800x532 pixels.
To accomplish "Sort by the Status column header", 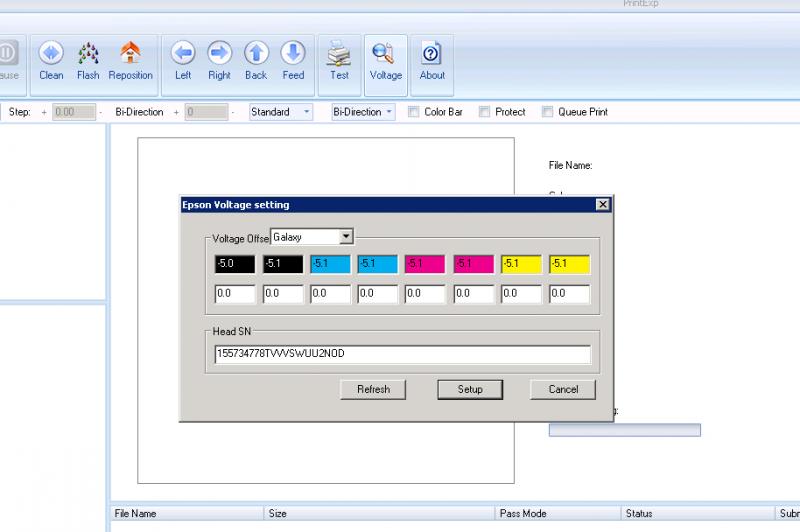I will click(x=697, y=513).
